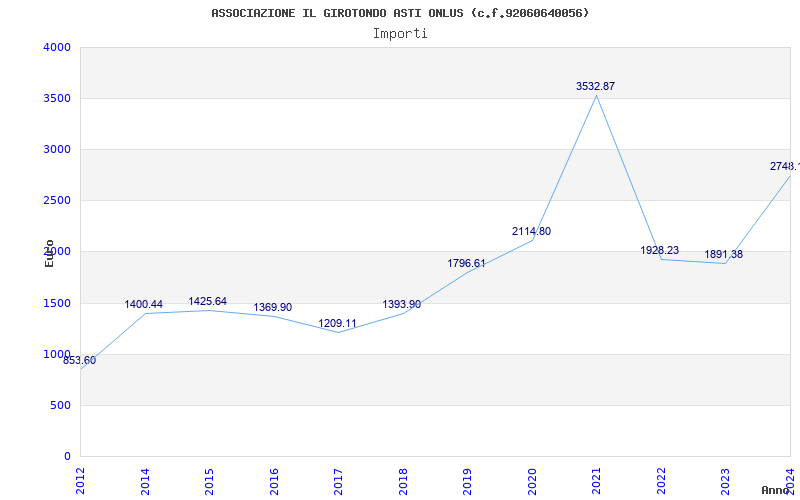
Task: Click the 2023 x-axis year label
Action: tap(726, 481)
